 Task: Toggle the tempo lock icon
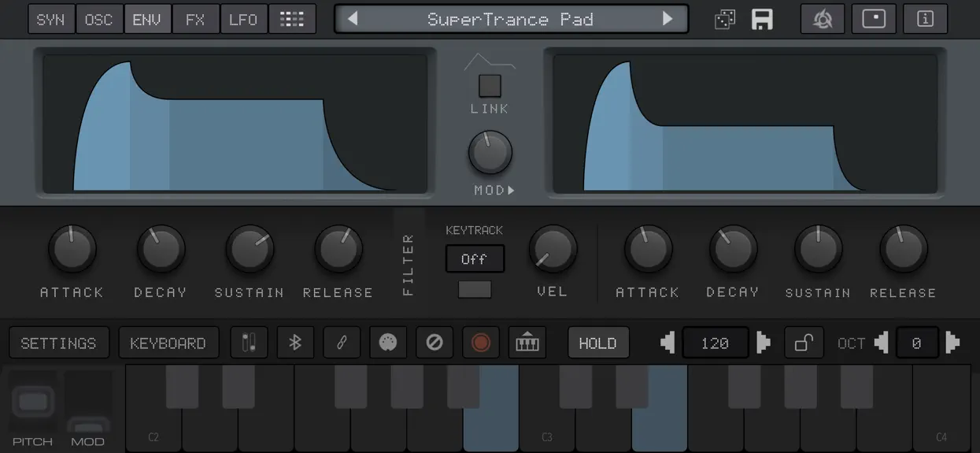coord(804,343)
